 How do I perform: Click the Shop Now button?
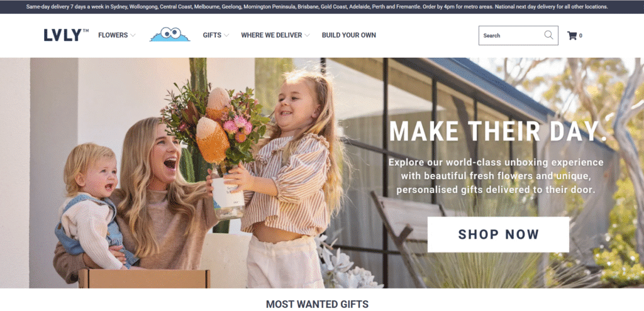click(x=498, y=234)
